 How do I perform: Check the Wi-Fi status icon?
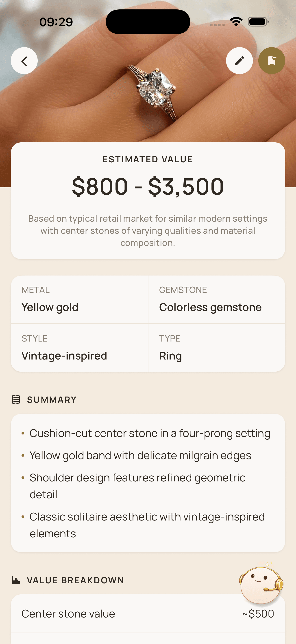point(236,22)
